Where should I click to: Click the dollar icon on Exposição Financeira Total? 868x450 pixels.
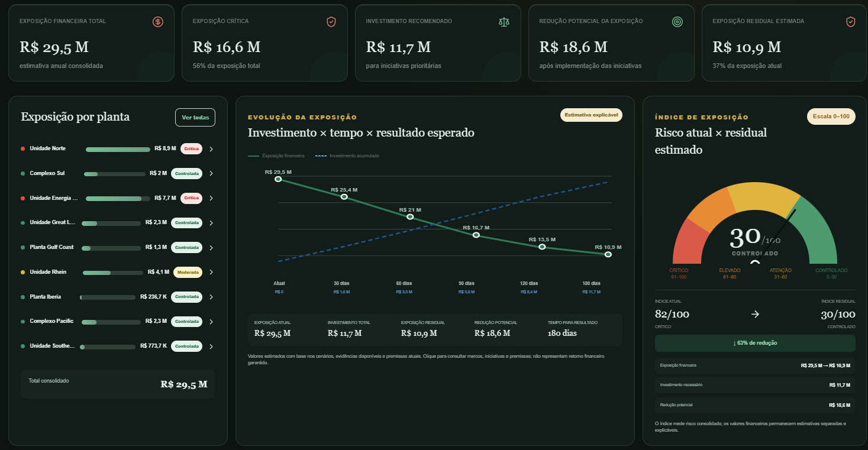[157, 22]
